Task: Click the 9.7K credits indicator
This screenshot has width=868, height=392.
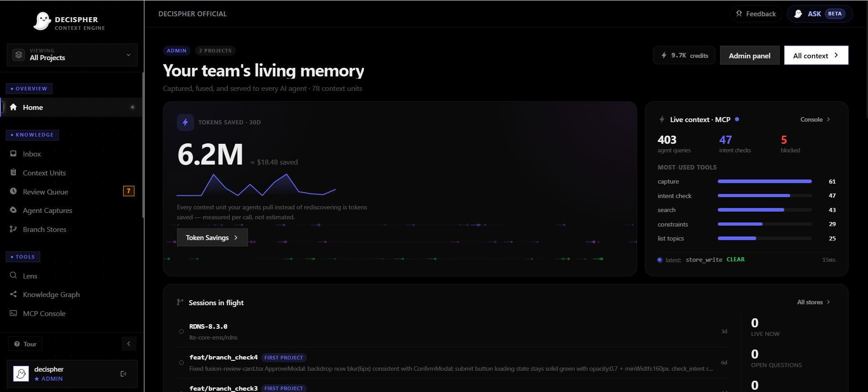Action: (684, 56)
